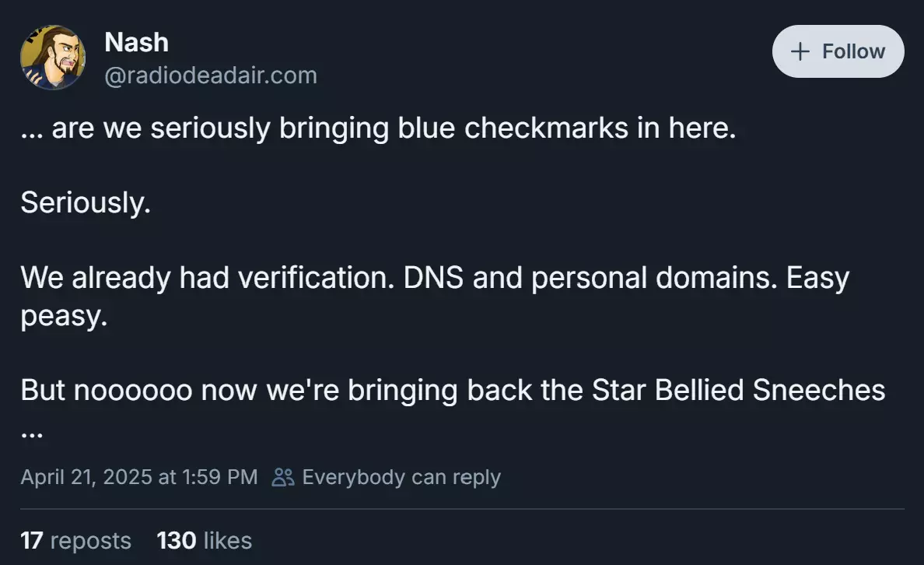The image size is (924, 565).
Task: Click the Star Bellied Sneeches sentence
Action: (453, 390)
